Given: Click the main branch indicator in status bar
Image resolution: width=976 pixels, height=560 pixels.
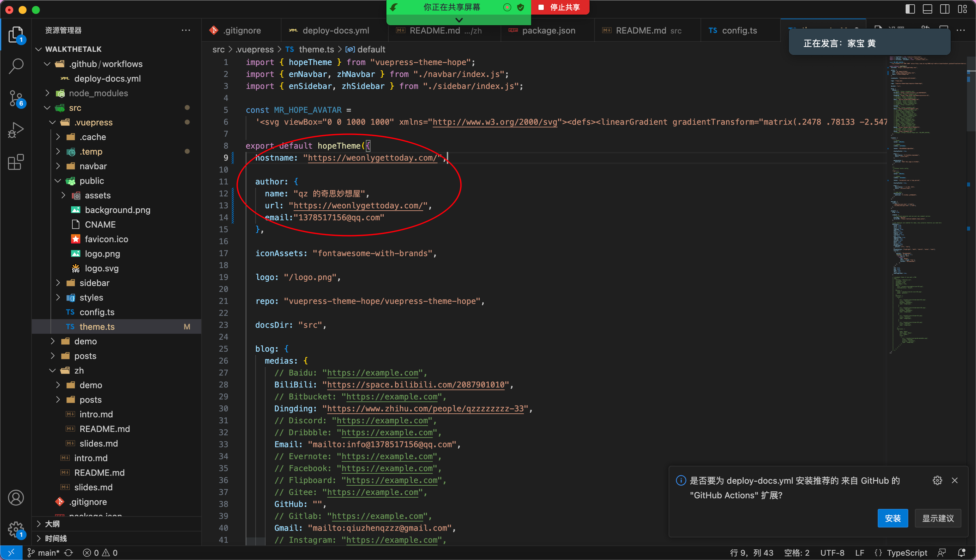Looking at the screenshot, I should (43, 553).
